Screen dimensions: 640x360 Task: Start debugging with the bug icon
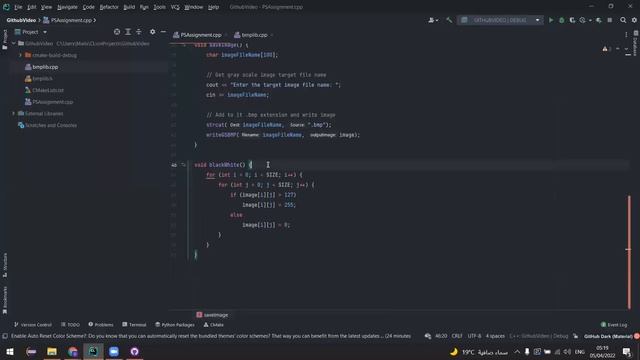pyautogui.click(x=562, y=20)
